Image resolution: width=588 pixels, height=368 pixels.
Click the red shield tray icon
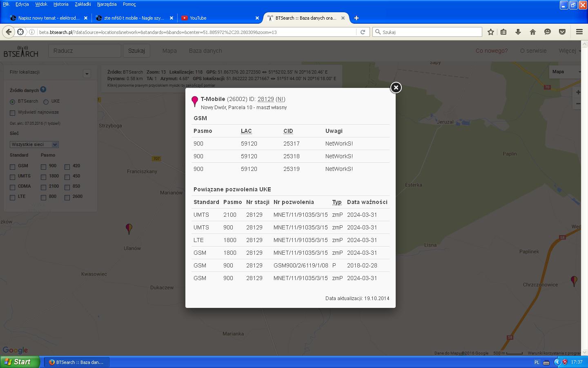[565, 362]
